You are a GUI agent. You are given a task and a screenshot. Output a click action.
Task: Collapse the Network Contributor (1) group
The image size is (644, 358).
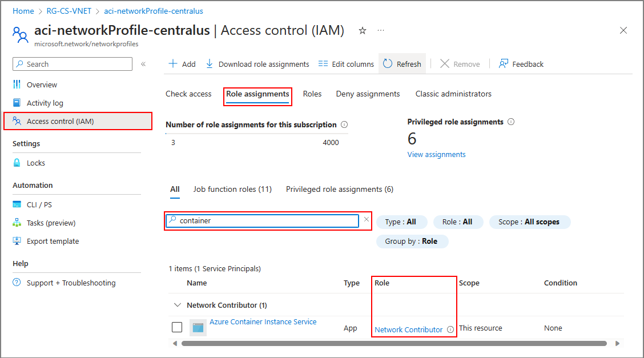[x=178, y=305]
